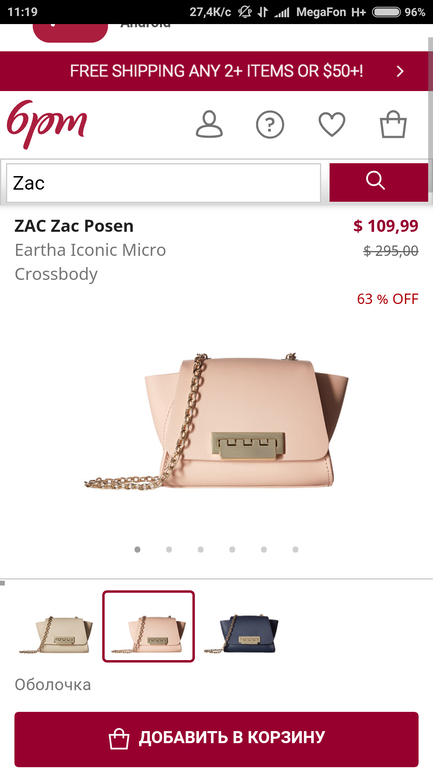Open the favorites heart icon

332,124
